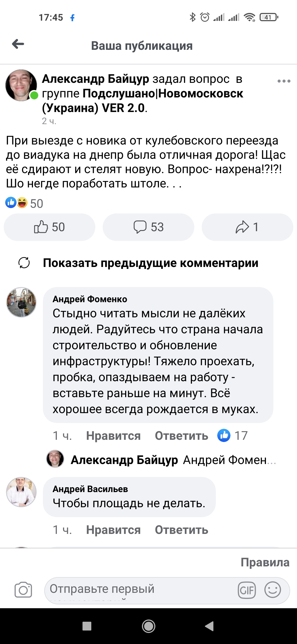View the reactions summary showing 50

point(24,203)
